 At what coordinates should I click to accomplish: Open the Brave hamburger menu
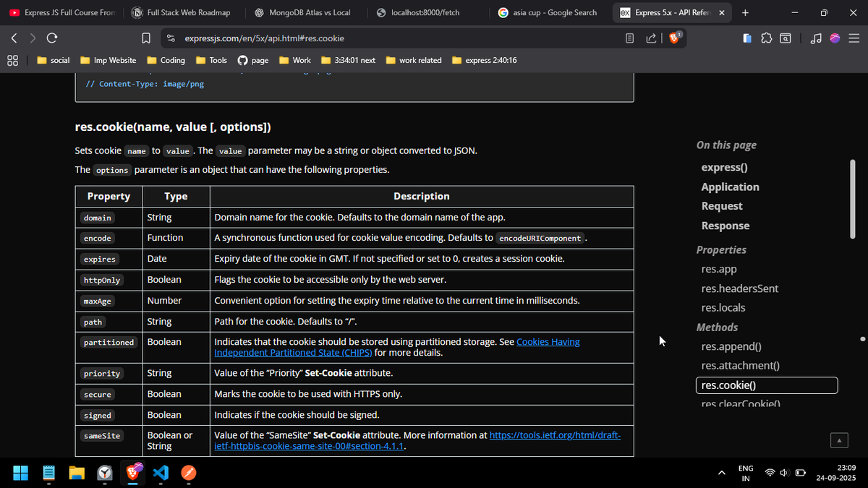click(x=853, y=38)
